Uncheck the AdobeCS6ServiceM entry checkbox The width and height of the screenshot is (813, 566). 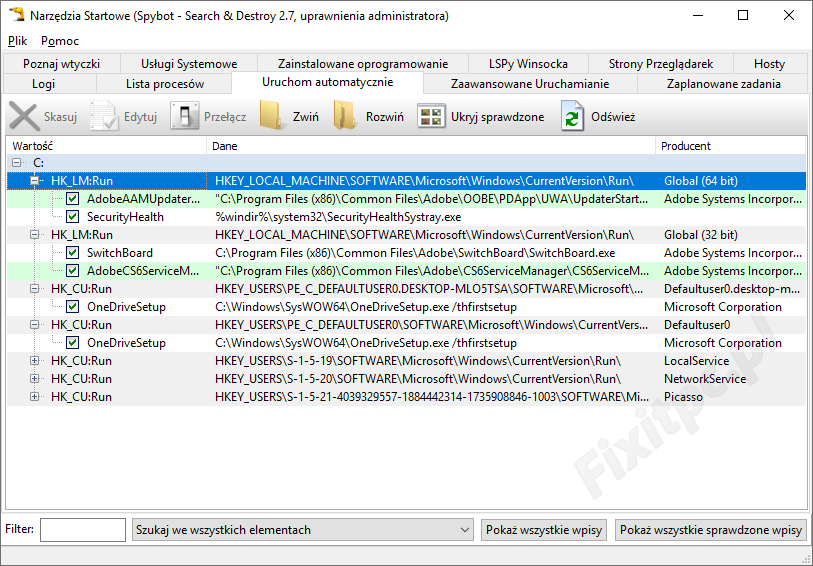(73, 271)
